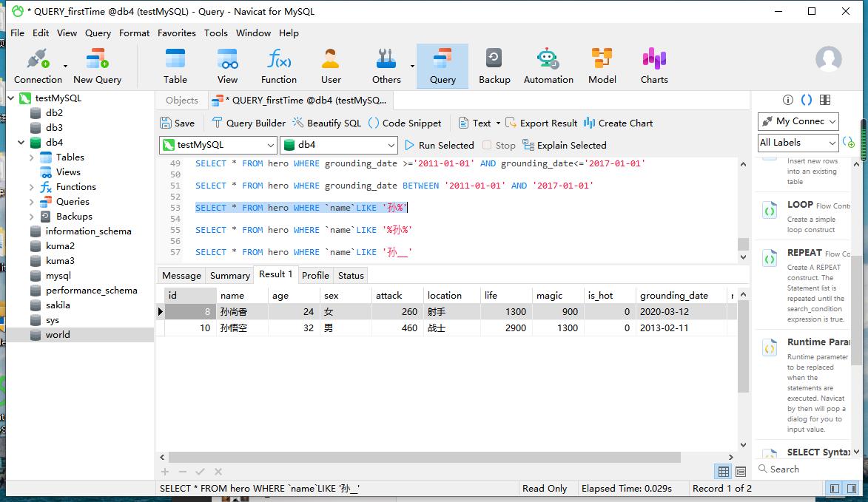
Task: Click the Beautify SQL button
Action: (x=326, y=123)
